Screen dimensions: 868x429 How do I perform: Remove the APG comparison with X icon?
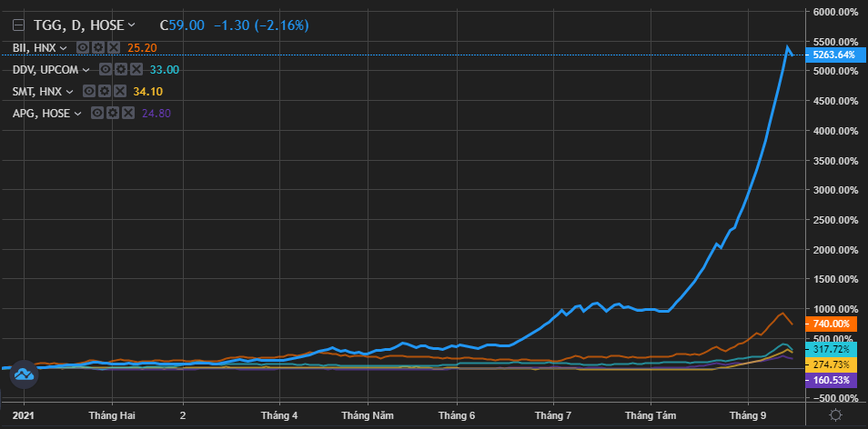[x=128, y=113]
